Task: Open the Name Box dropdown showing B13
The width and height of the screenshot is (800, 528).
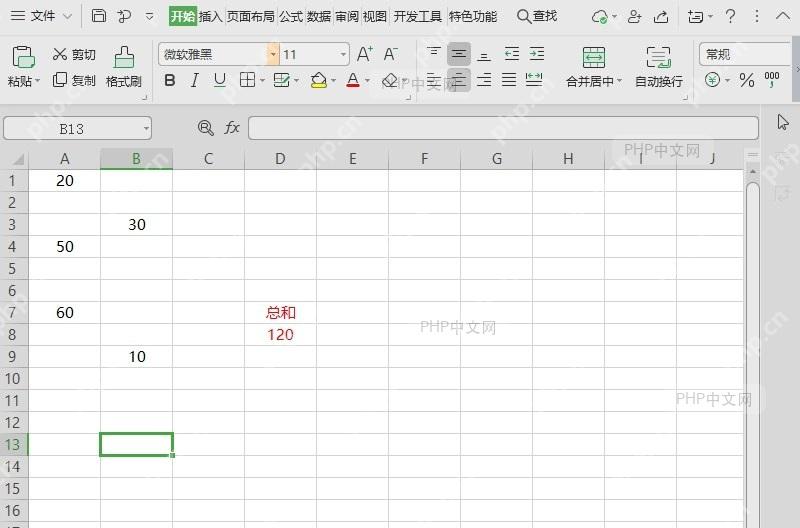Action: pyautogui.click(x=146, y=129)
